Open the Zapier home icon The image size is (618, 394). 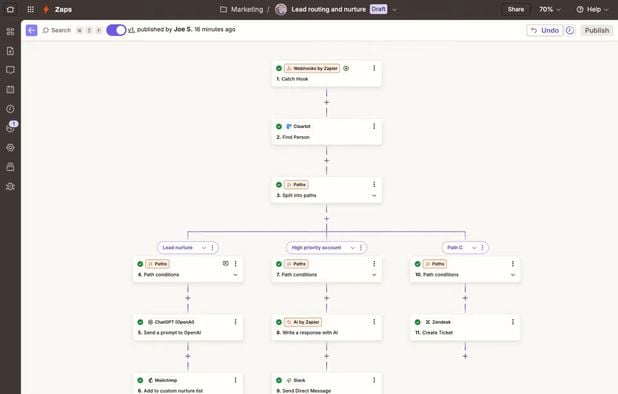[x=11, y=9]
